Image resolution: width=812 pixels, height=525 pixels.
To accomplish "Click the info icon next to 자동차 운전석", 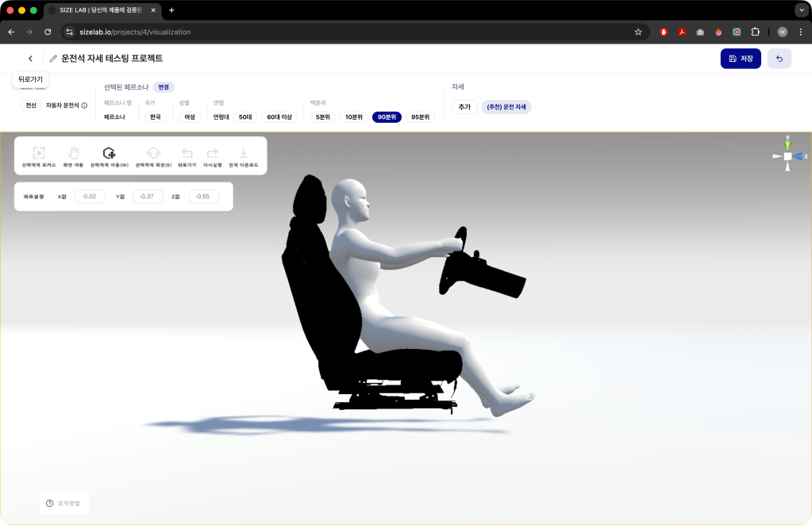I will click(x=85, y=105).
